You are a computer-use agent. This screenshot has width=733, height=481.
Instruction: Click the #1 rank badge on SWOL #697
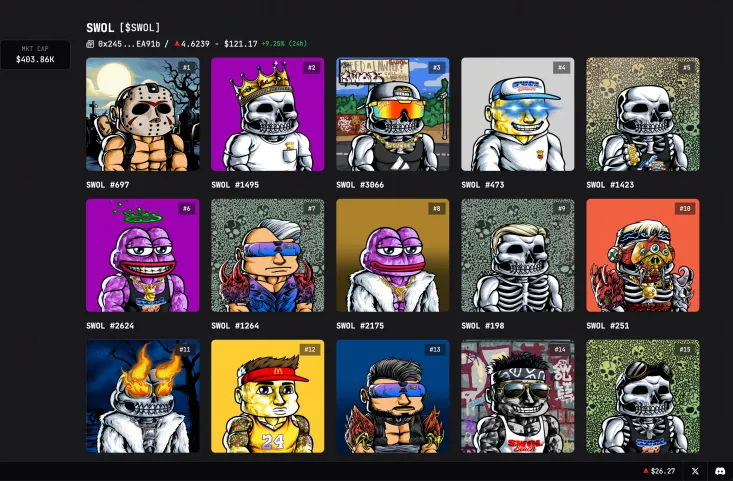[186, 68]
